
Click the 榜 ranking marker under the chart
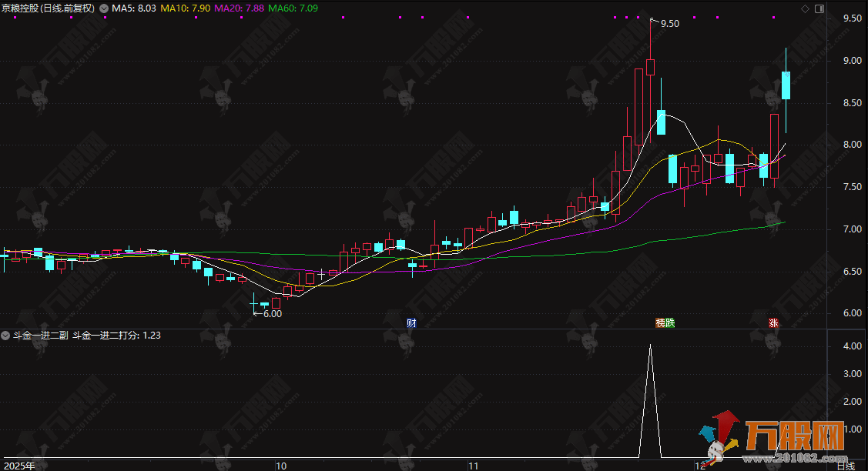pyautogui.click(x=660, y=323)
